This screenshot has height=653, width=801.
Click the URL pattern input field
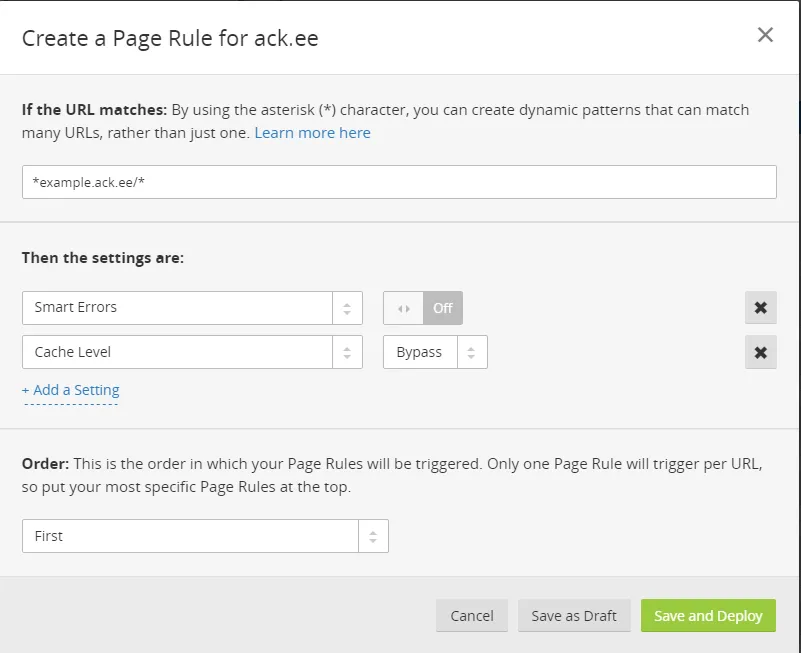399,182
